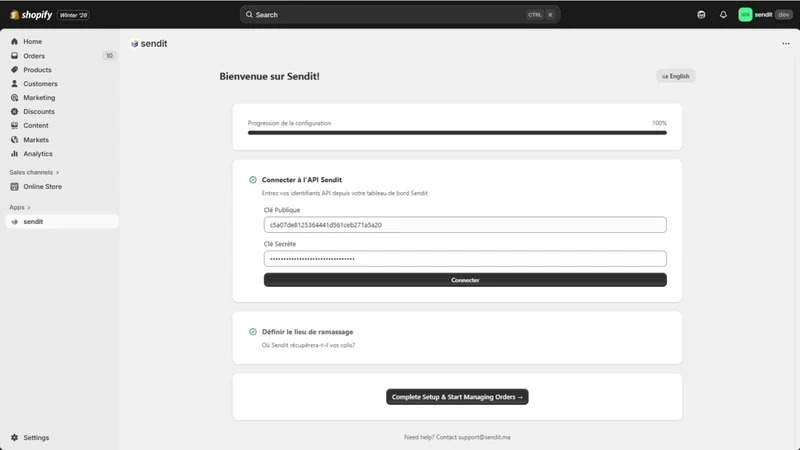
Task: Click the Connecter à l'API Sendit checkmark
Action: coord(253,180)
